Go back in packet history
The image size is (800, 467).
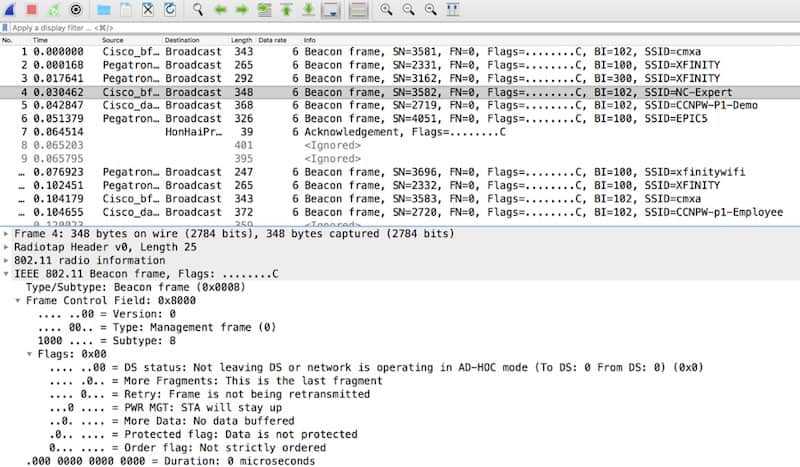point(220,9)
